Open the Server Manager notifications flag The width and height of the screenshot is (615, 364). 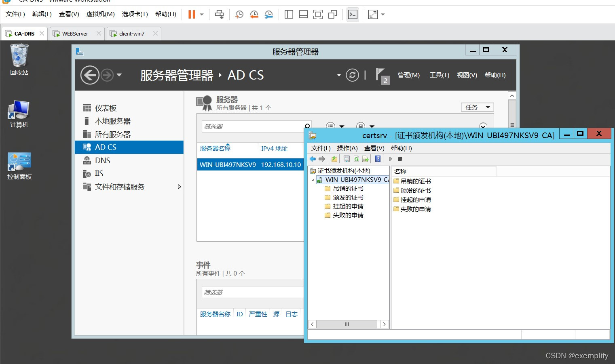point(380,75)
